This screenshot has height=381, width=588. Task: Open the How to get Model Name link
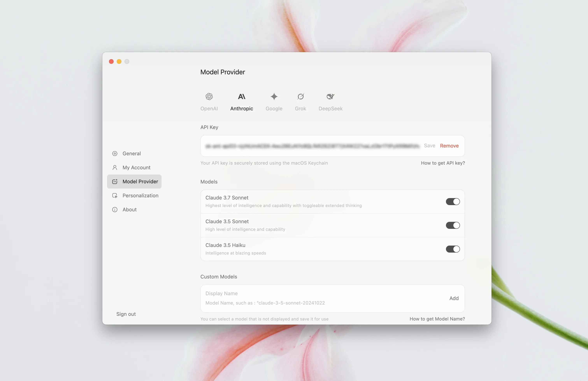pyautogui.click(x=437, y=319)
